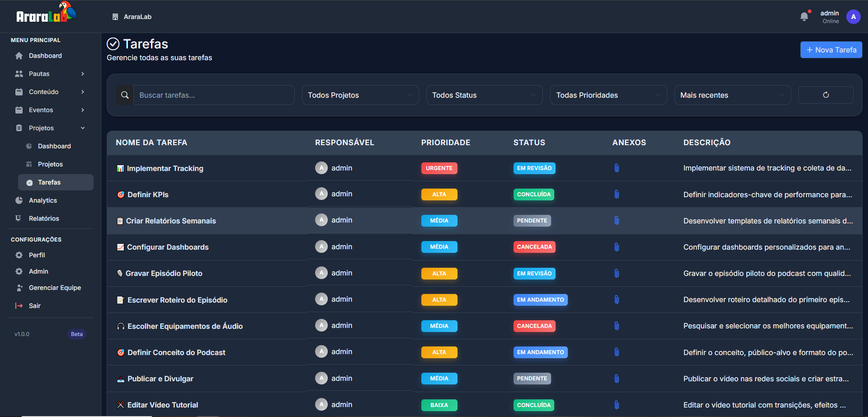Click the AraraLab workspace name in header
Image resolution: width=868 pixels, height=417 pixels.
tap(137, 17)
